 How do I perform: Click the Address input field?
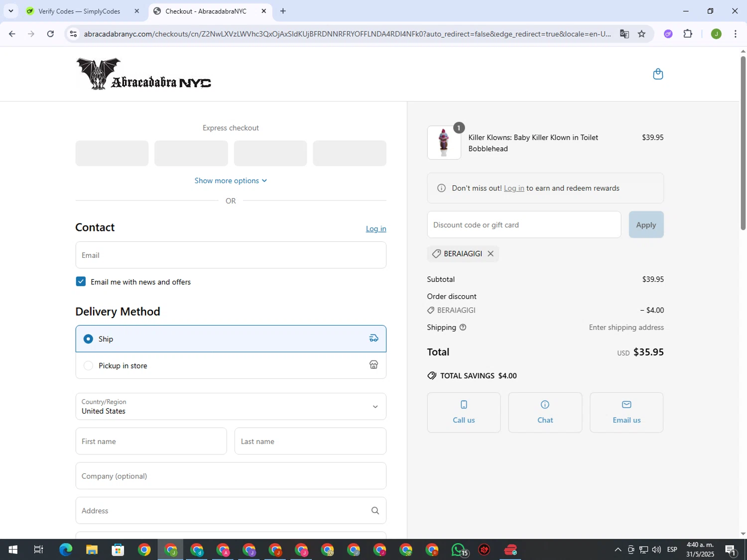(231, 511)
